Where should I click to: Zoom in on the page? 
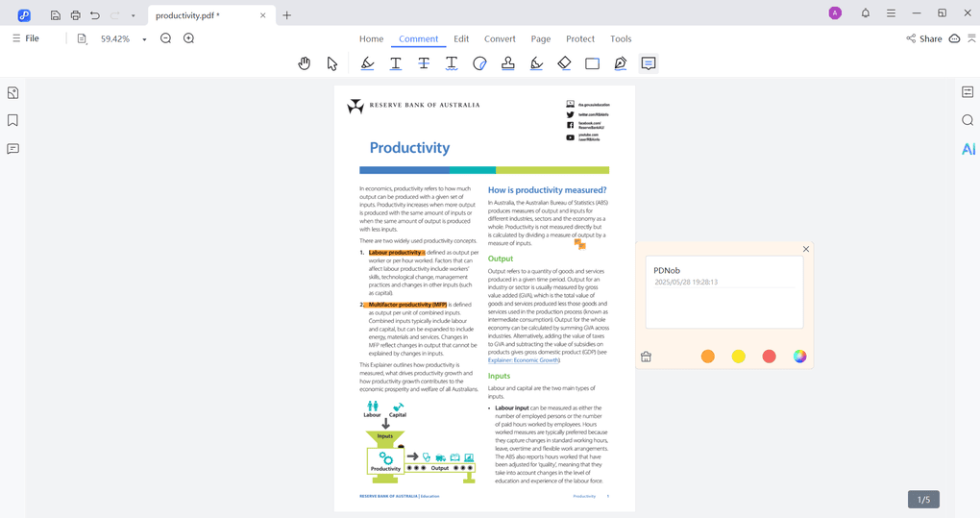click(188, 38)
